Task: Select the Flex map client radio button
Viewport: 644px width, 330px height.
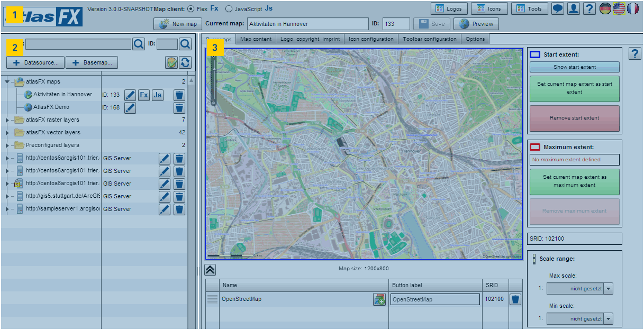Action: [191, 9]
